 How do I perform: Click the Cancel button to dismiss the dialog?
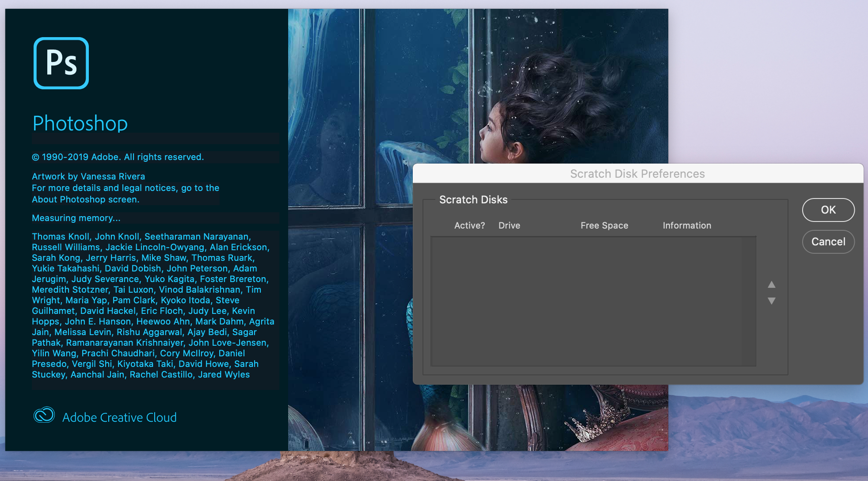[828, 241]
